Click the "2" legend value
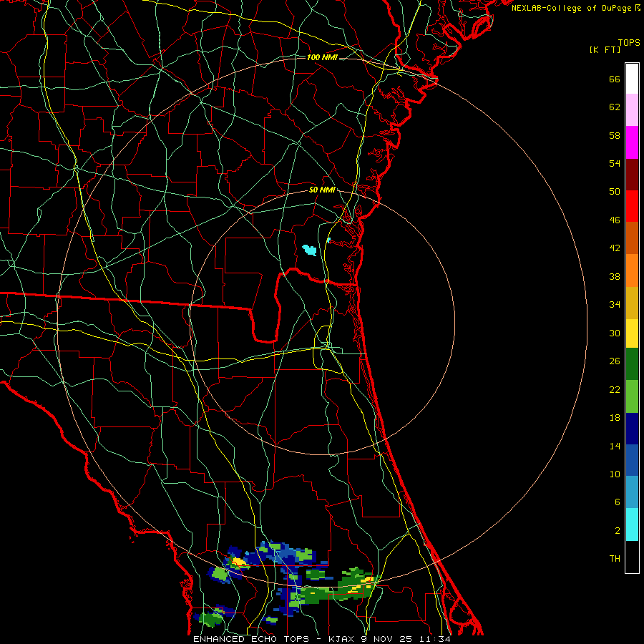The width and height of the screenshot is (644, 644). (x=618, y=531)
